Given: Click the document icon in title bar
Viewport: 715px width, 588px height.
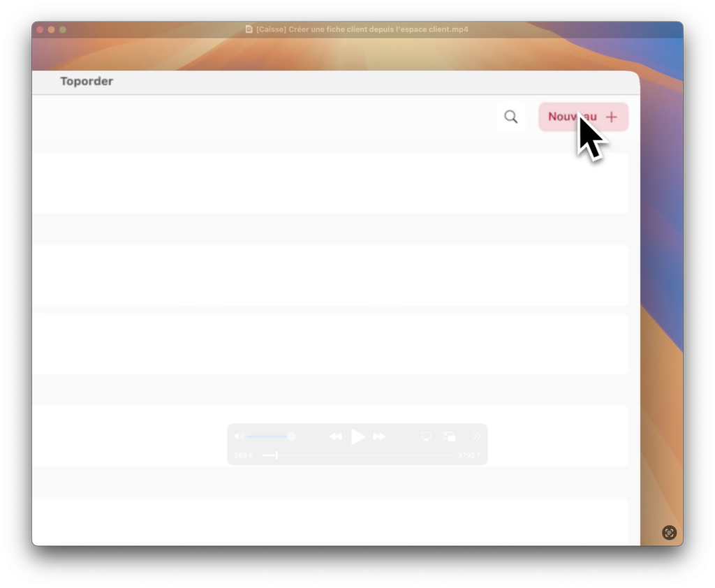Looking at the screenshot, I should [x=249, y=29].
